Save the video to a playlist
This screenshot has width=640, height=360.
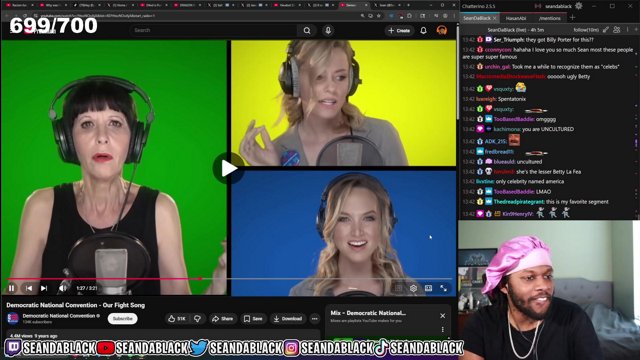(x=253, y=319)
